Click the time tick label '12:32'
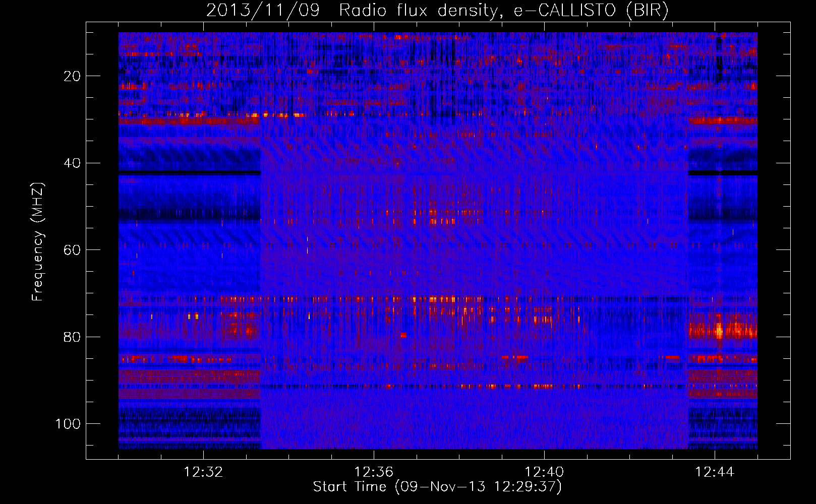The height and width of the screenshot is (504, 816). (x=203, y=472)
